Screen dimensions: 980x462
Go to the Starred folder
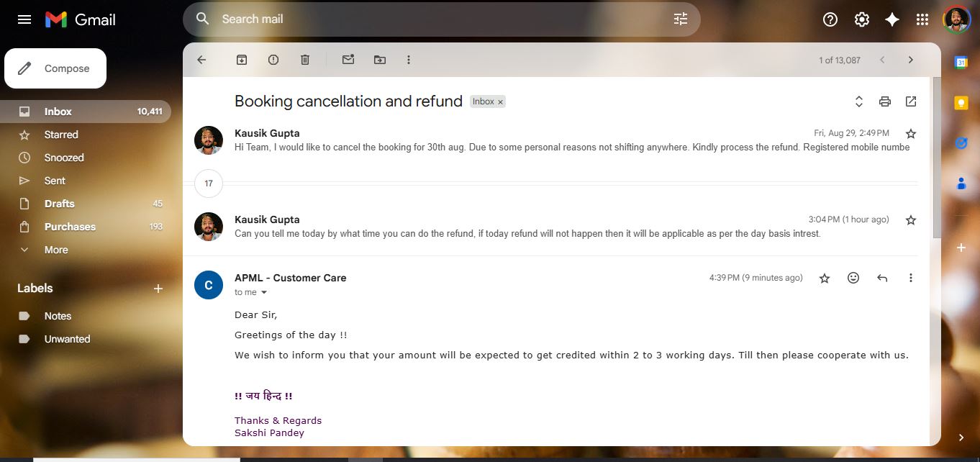coord(61,135)
